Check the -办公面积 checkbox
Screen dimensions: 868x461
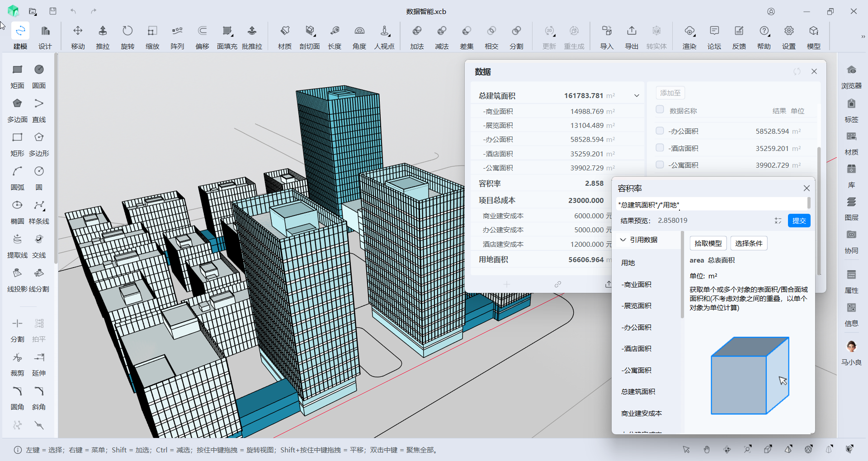coord(660,131)
